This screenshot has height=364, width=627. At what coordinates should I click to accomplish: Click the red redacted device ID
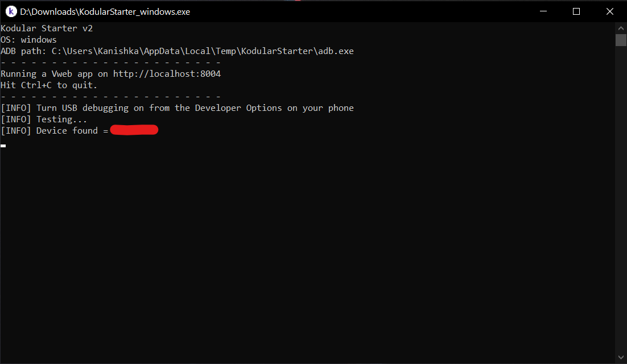(134, 130)
